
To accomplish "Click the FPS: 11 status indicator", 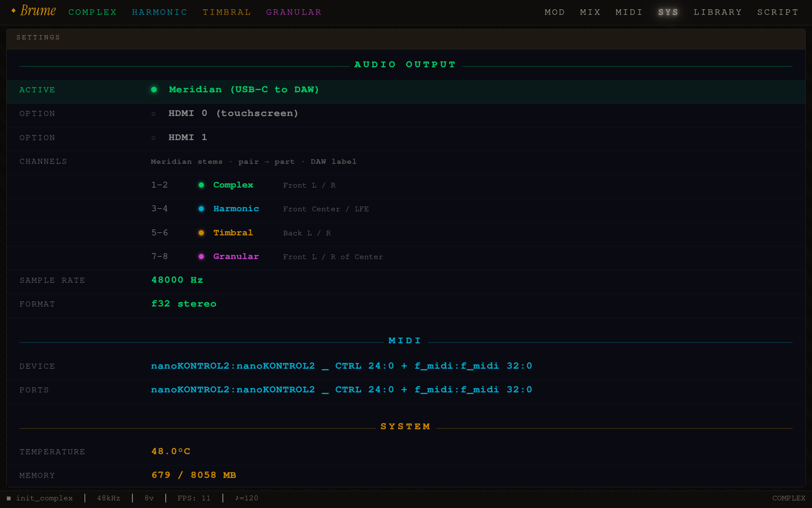I will pos(194,498).
